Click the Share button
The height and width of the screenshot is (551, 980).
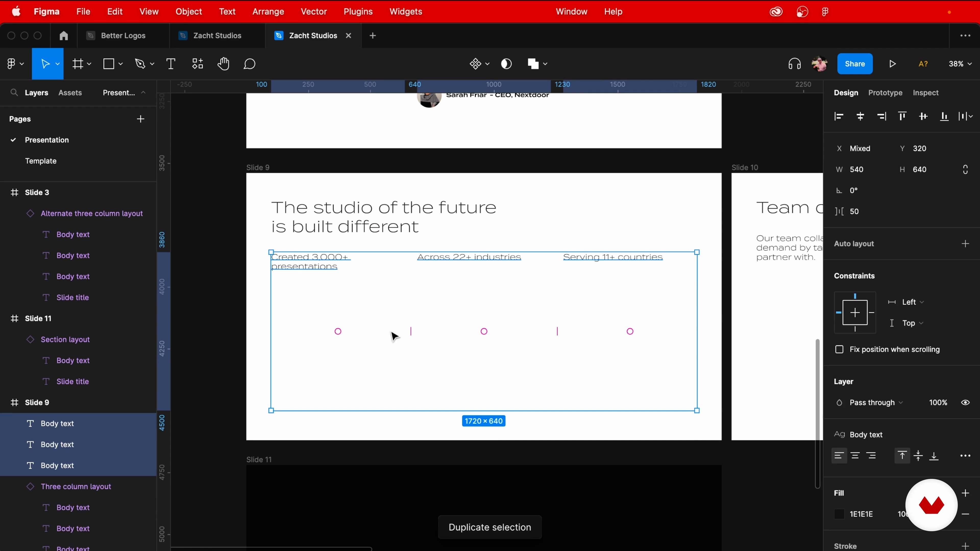coord(855,64)
